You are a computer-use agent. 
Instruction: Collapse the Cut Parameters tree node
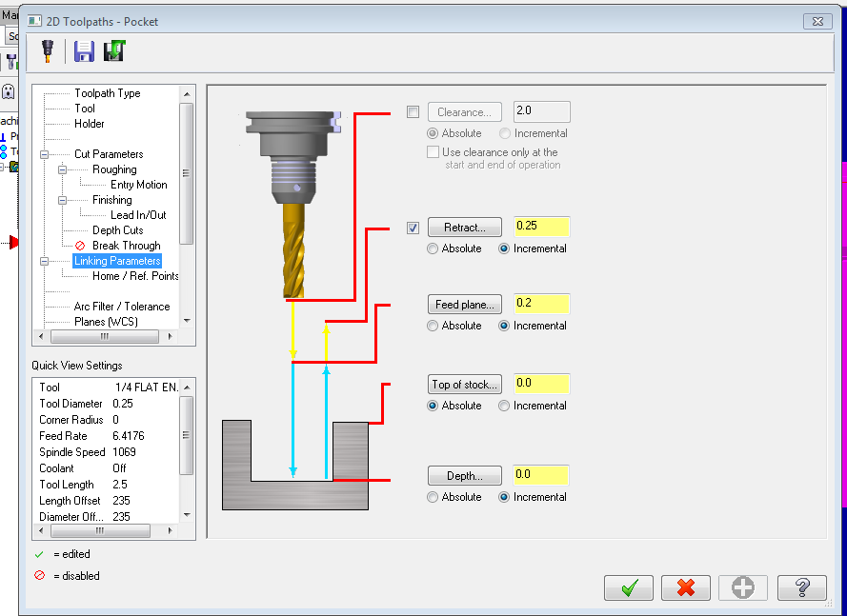tap(44, 154)
